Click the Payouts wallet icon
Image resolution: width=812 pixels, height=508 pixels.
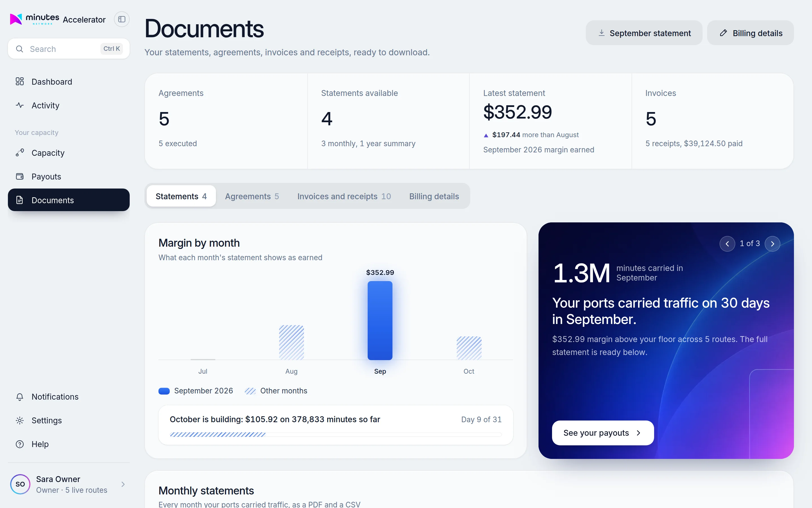[x=20, y=176]
